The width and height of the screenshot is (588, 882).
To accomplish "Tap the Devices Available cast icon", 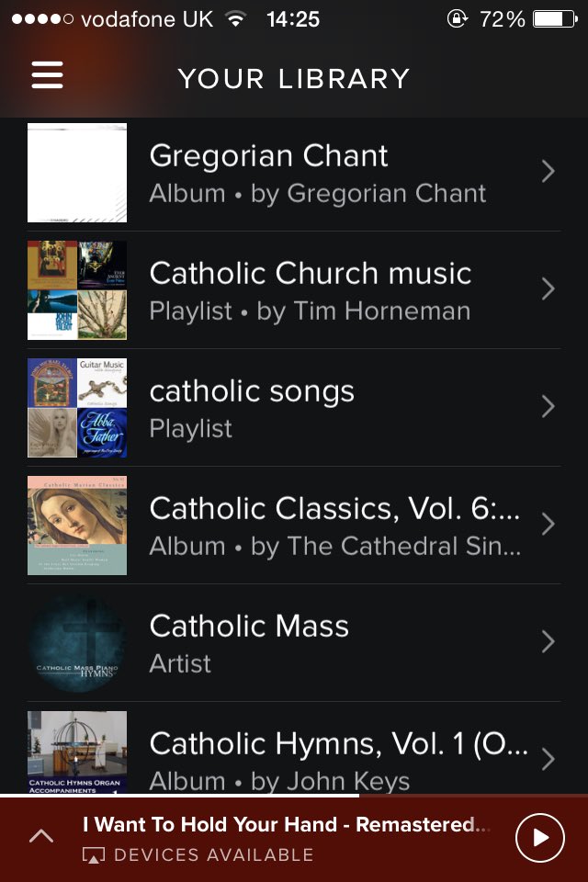I will [94, 855].
